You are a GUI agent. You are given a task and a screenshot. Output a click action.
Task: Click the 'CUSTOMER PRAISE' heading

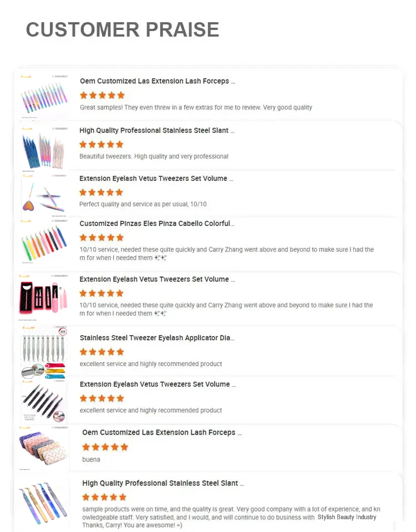123,29
